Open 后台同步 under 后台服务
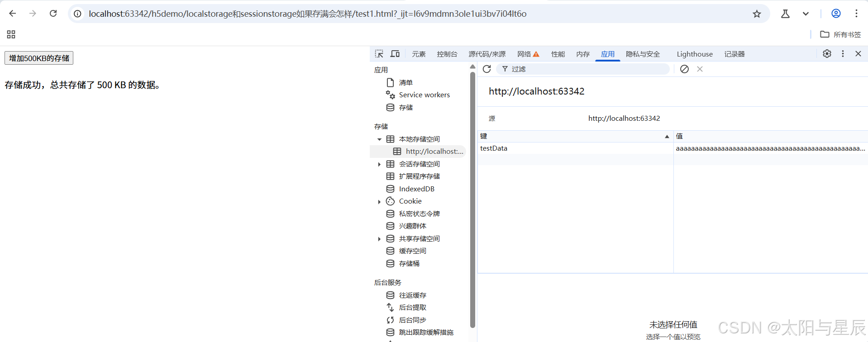Screen dimensions: 868x342 pos(412,320)
